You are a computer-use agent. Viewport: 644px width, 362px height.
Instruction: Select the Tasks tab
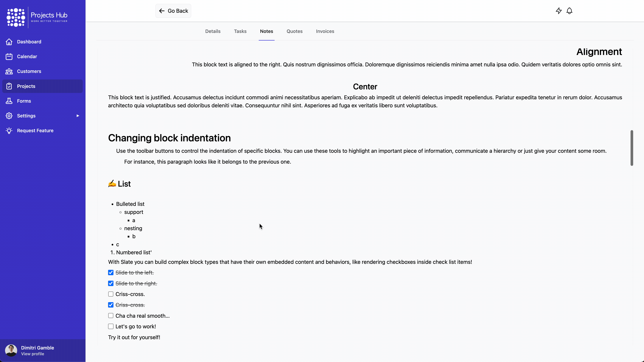coord(240,31)
